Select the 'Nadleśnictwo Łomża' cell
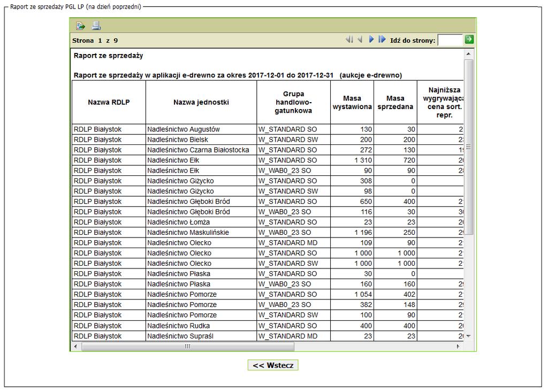This screenshot has height=392, width=548. coord(201,222)
